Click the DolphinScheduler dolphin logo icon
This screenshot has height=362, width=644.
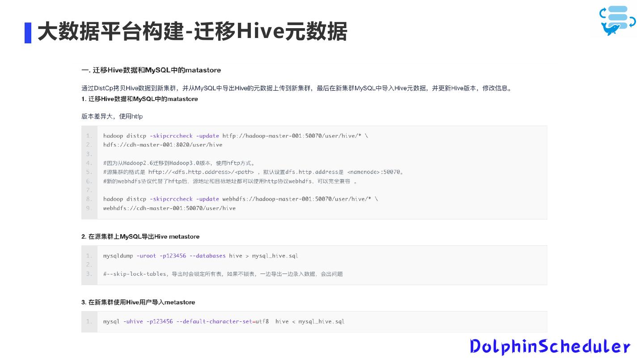point(618,21)
